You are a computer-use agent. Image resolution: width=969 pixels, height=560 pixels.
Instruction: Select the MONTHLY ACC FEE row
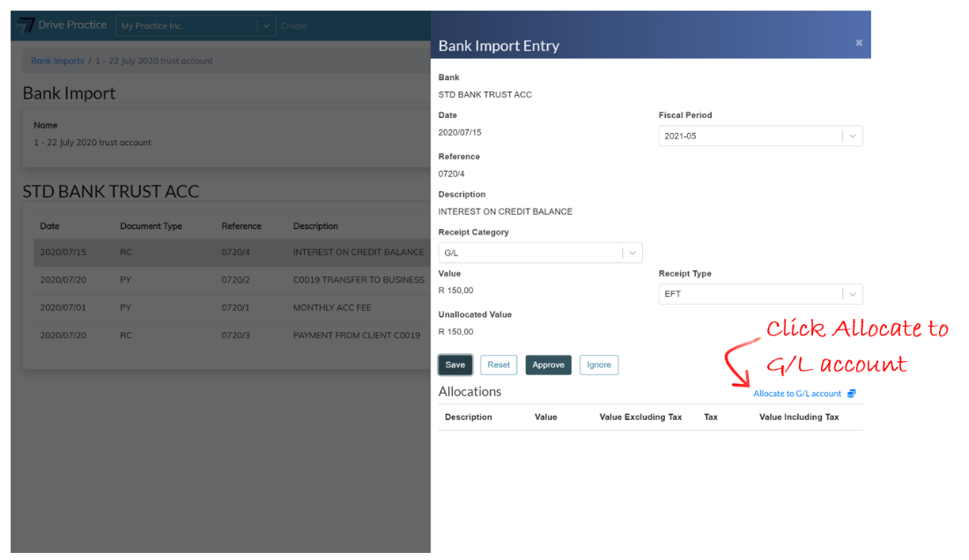click(x=232, y=307)
